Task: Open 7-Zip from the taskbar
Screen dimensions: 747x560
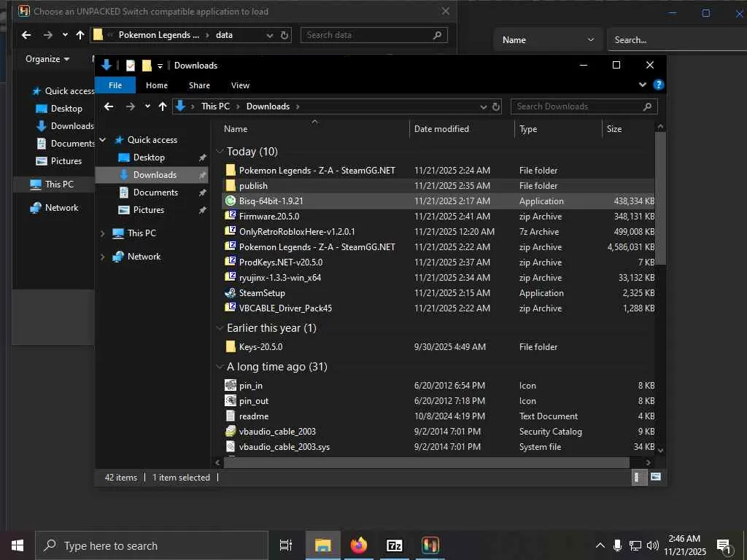Action: pyautogui.click(x=395, y=545)
